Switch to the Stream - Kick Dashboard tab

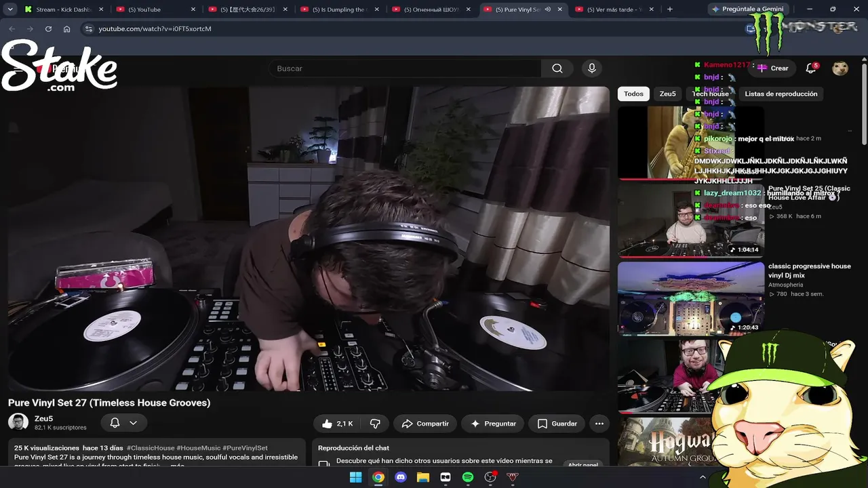[x=64, y=9]
